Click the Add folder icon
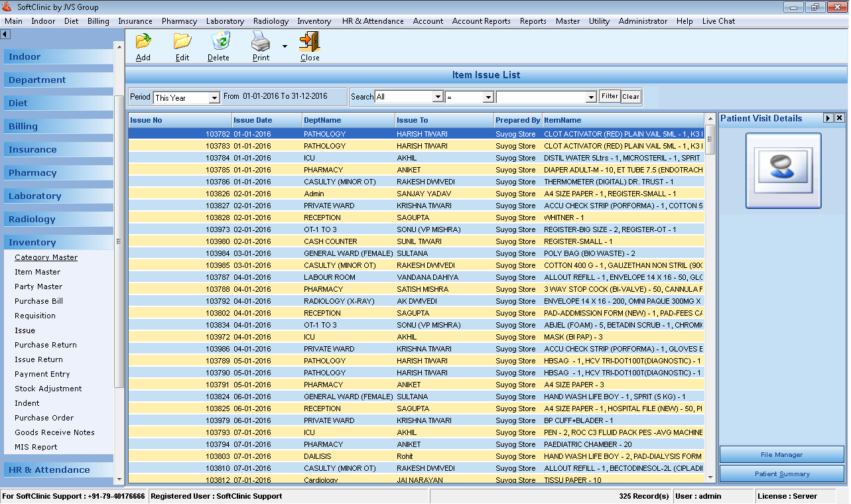 143,42
